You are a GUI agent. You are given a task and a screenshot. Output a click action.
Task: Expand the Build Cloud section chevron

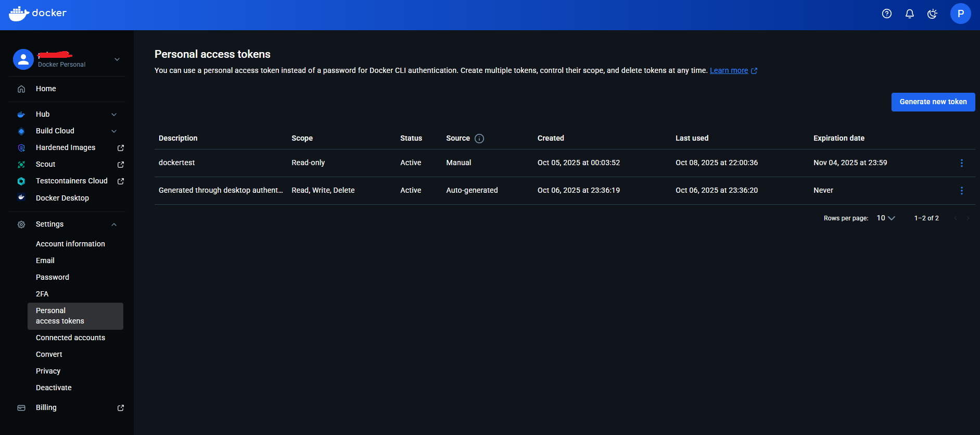(114, 131)
